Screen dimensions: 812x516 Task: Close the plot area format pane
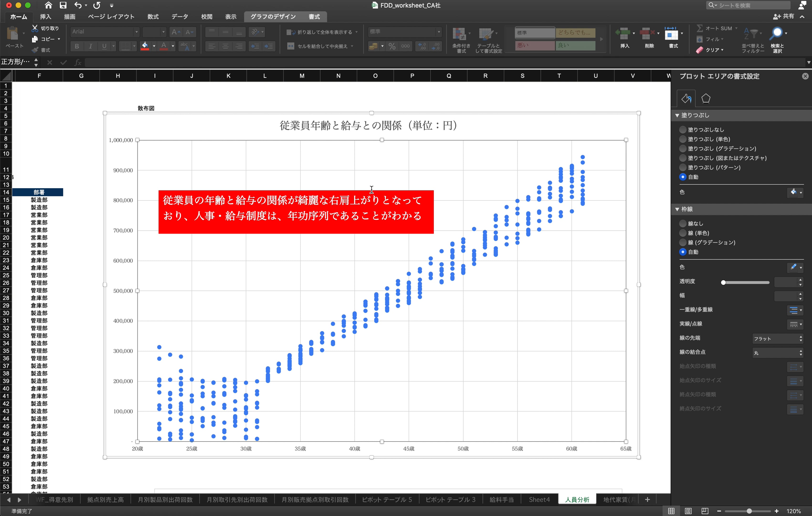tap(805, 76)
